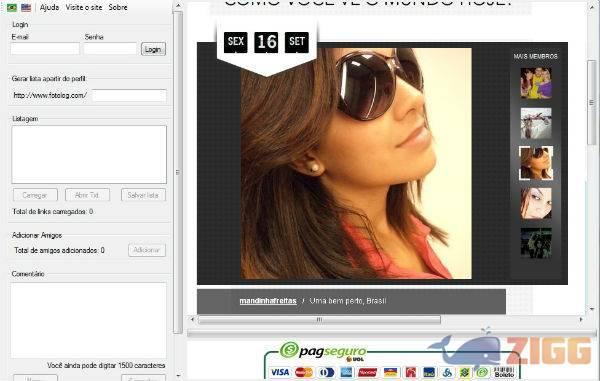Click the Mais Membros heading
The width and height of the screenshot is (600, 381).
[x=536, y=56]
